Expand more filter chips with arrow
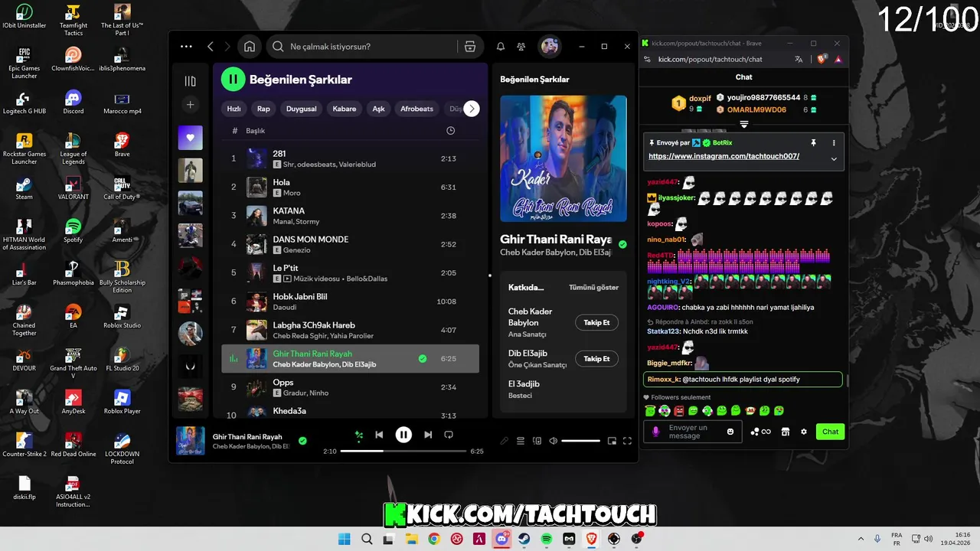This screenshot has width=980, height=551. (x=472, y=109)
